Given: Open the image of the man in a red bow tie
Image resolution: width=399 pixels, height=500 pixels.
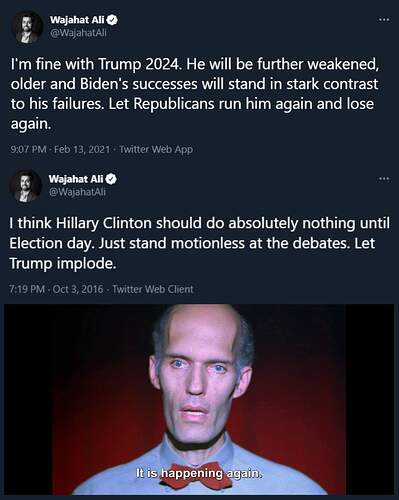Looking at the screenshot, I should coord(199,399).
